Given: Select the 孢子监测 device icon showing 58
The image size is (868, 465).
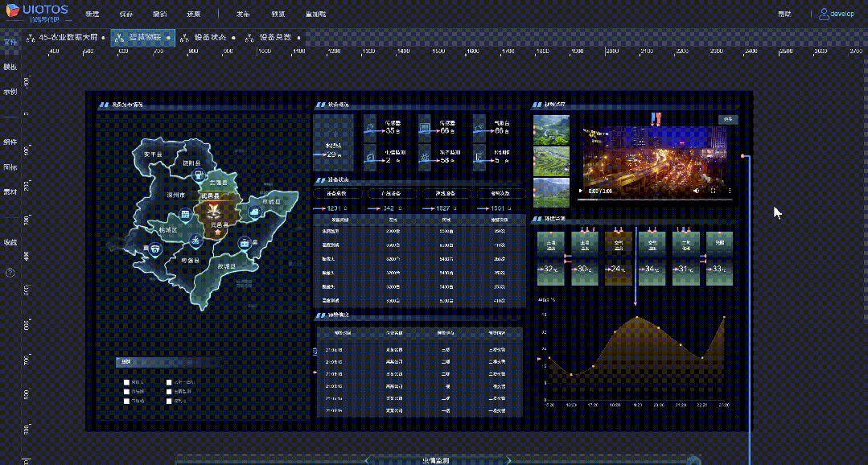Looking at the screenshot, I should click(x=425, y=158).
